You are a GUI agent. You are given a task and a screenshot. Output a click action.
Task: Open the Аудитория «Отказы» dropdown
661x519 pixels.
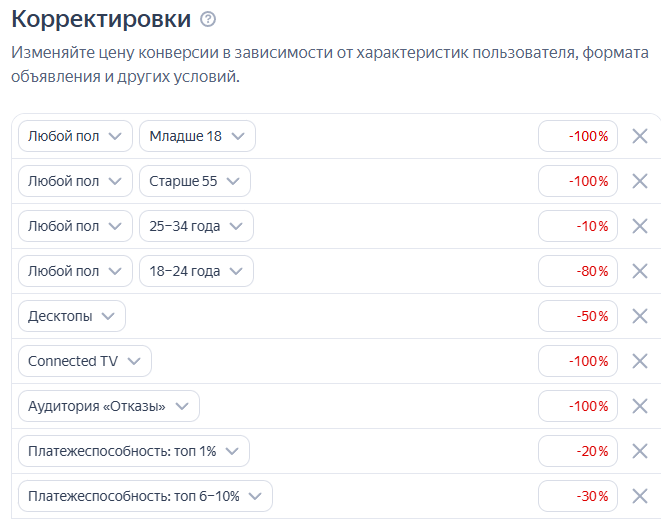point(108,406)
